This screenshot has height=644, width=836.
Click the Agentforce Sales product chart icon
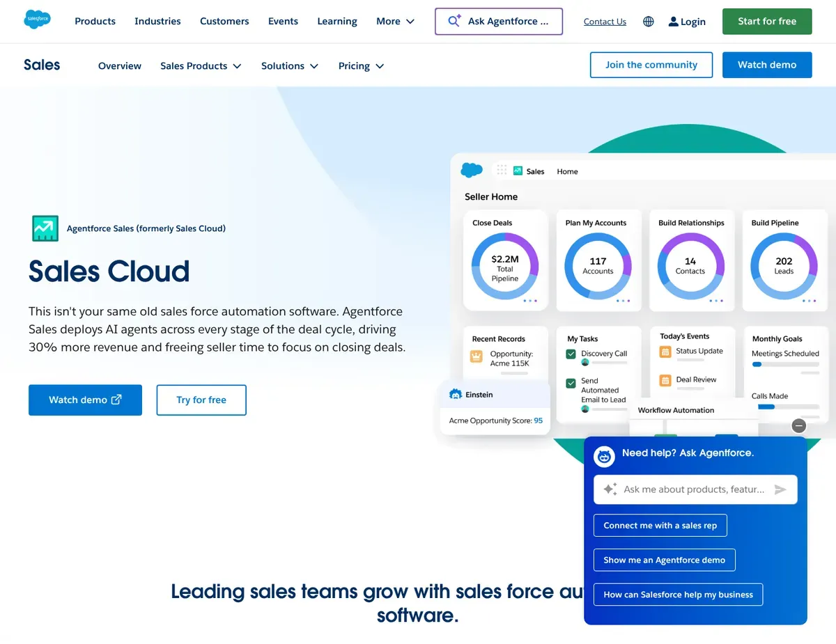pos(45,228)
